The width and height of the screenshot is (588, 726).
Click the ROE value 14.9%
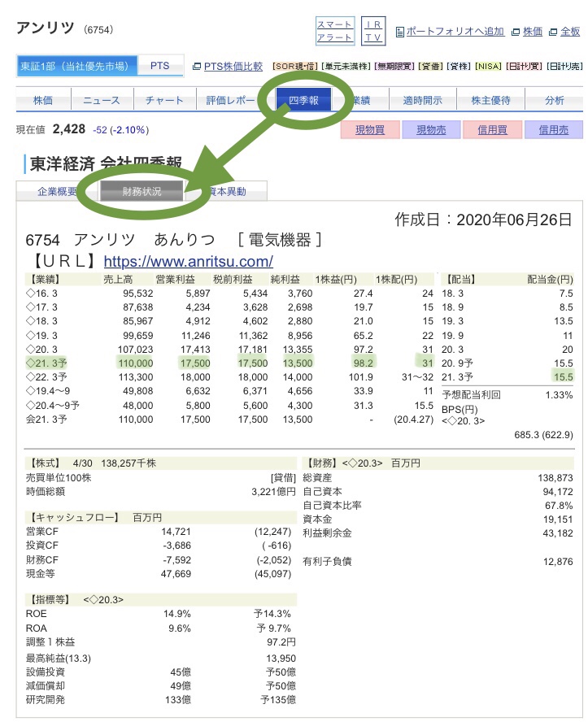(x=177, y=614)
